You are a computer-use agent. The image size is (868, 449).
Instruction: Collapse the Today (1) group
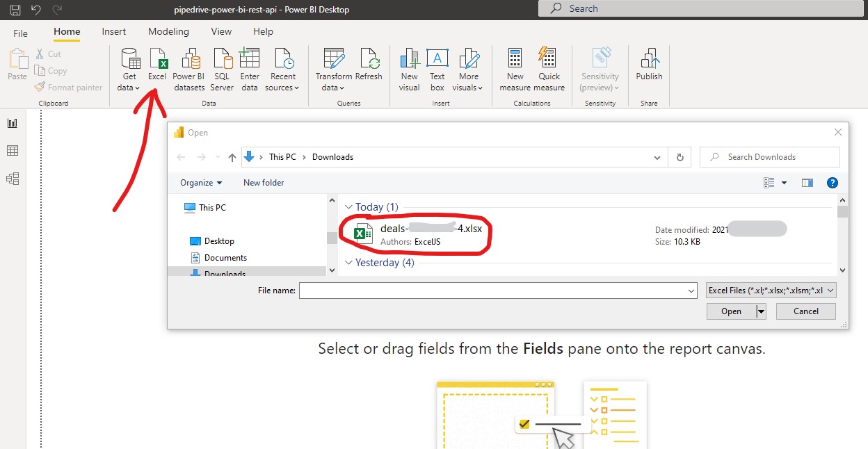(349, 207)
